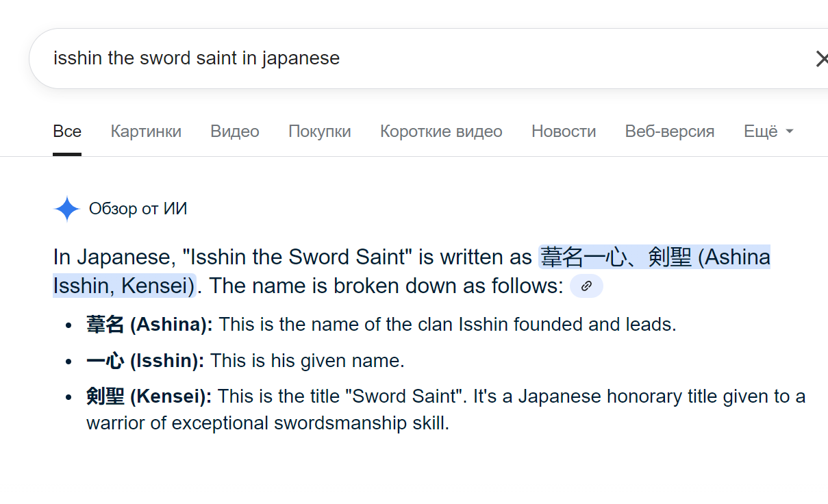828x504 pixels.
Task: Open the source link chip icon
Action: pos(586,286)
